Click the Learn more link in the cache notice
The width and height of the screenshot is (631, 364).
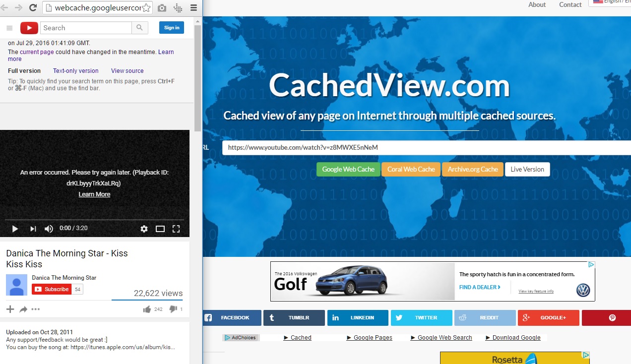point(166,52)
